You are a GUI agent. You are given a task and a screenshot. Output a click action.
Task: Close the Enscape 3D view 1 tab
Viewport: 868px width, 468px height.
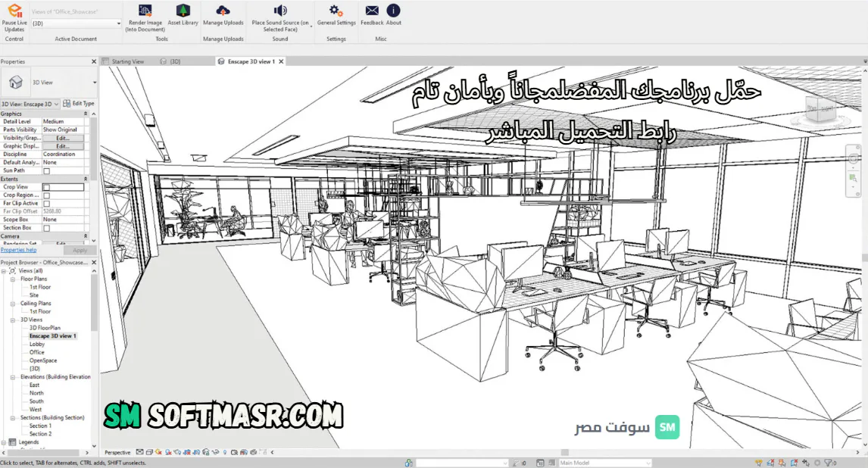click(281, 61)
